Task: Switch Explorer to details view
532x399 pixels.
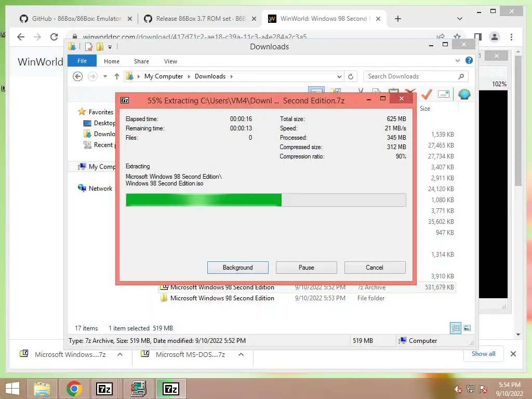Action: 455,328
